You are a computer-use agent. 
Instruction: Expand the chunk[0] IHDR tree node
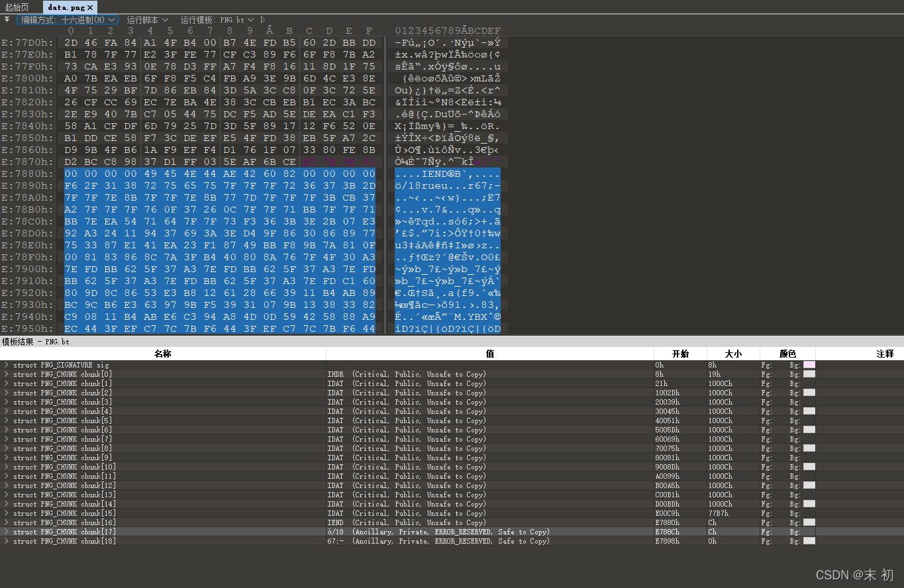tap(6, 374)
